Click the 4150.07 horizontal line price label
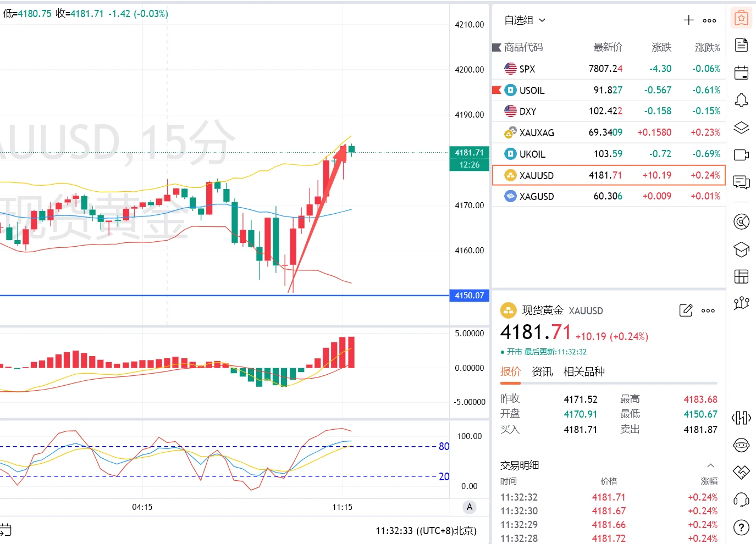756x544 pixels. tap(469, 296)
